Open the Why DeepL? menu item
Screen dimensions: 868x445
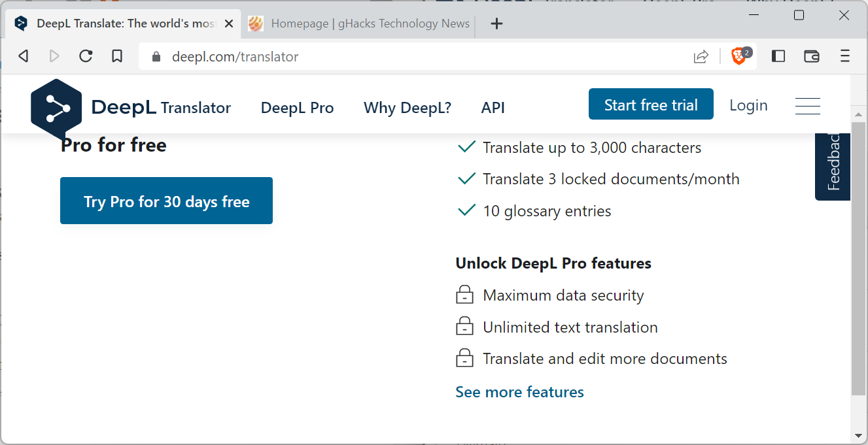point(407,108)
